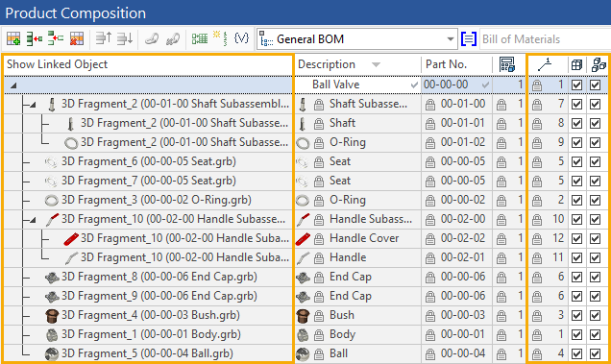Click the lock icon before part number 00-00-03
The image size is (611, 364).
(x=430, y=315)
